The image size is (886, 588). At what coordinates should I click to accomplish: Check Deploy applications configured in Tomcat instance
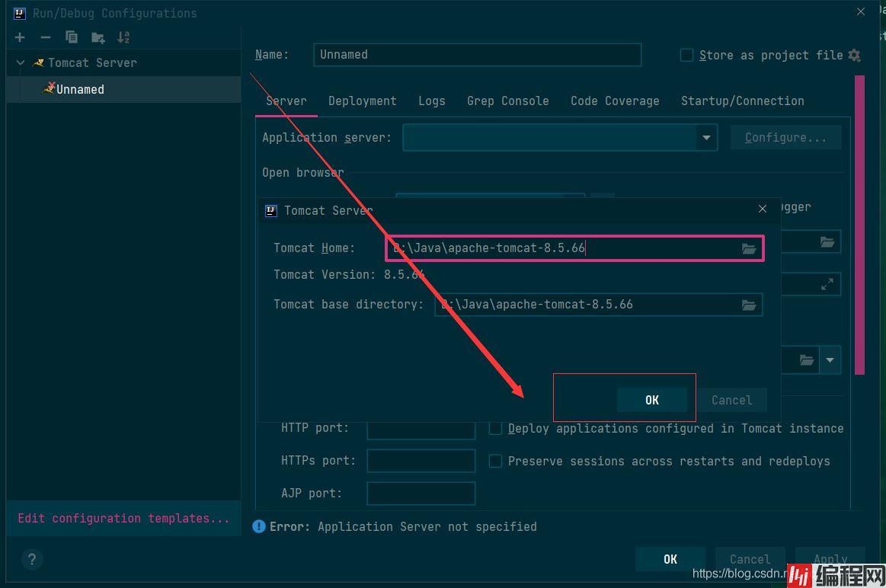pos(495,429)
